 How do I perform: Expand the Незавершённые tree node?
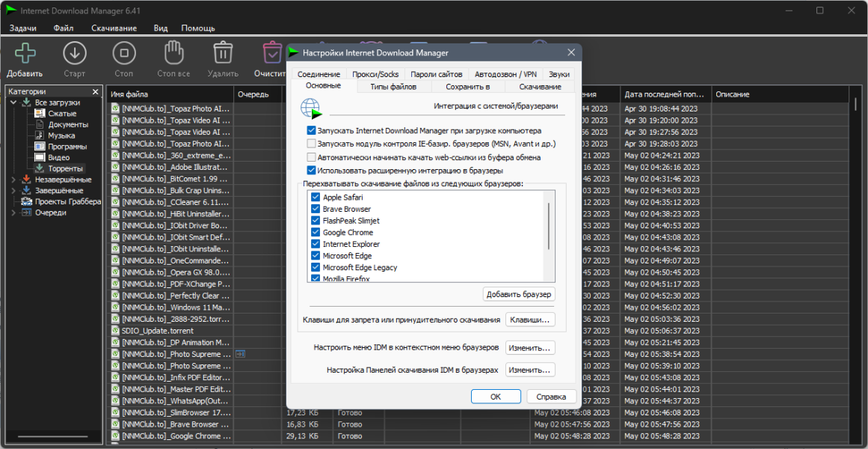pos(14,180)
